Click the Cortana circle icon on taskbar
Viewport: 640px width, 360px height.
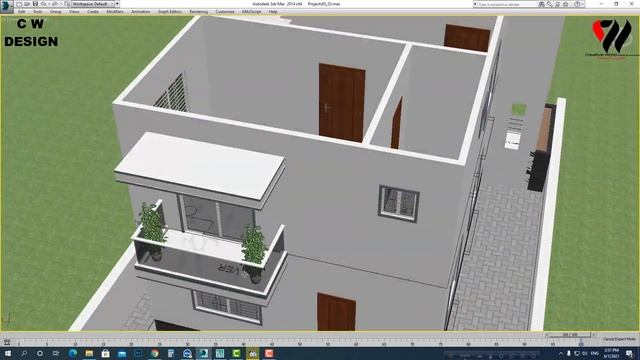click(40, 353)
